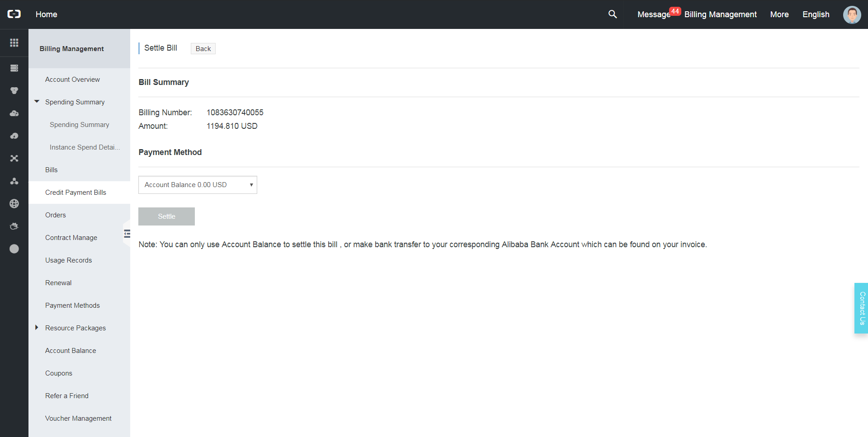This screenshot has width=868, height=437.
Task: Open the Account Balance payment method dropdown
Action: [x=198, y=185]
